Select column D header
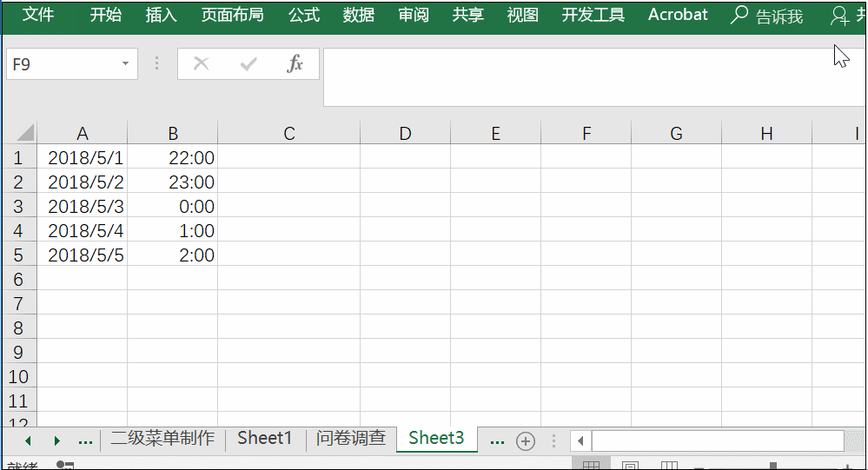This screenshot has width=868, height=470. pyautogui.click(x=405, y=134)
